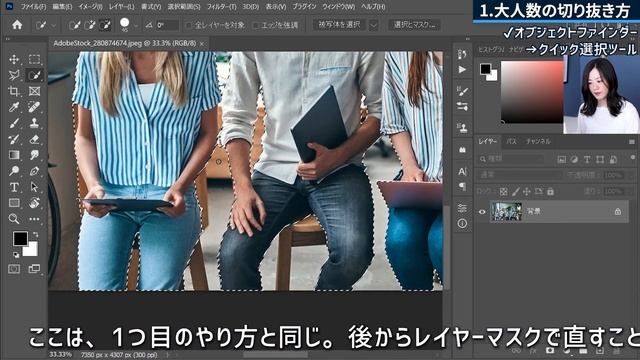
Task: Select the Eraser tool
Action: [34, 139]
